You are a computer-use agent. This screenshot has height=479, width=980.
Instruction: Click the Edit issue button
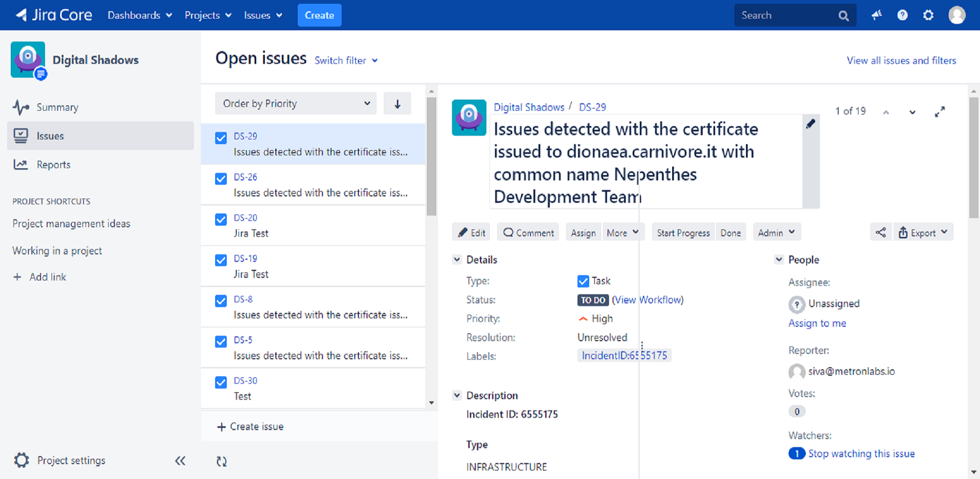[x=471, y=233]
